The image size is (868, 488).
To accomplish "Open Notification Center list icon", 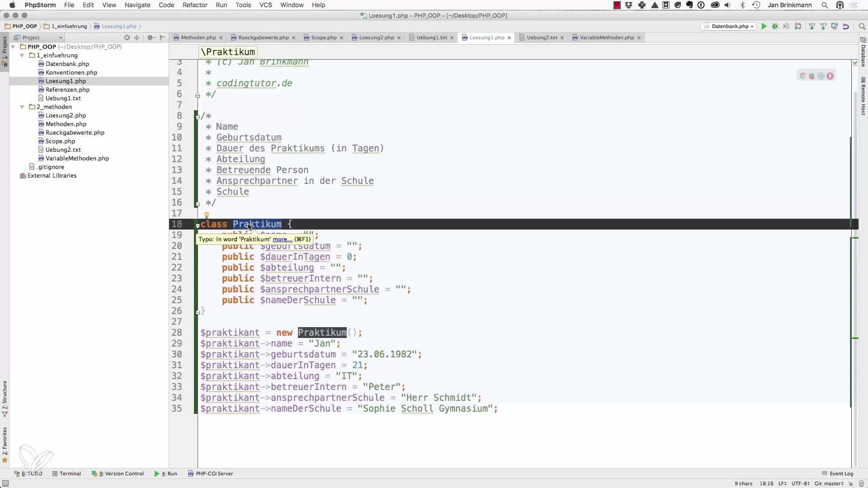I will tap(854, 5).
